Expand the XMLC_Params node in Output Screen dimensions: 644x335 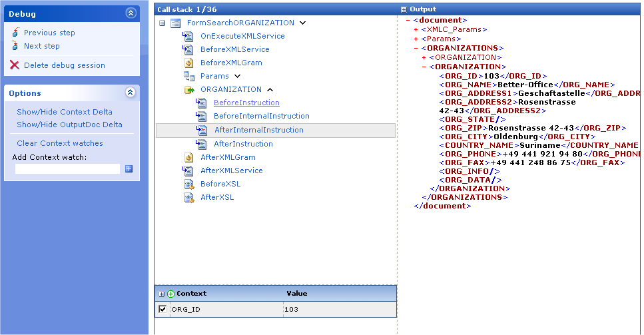(416, 29)
